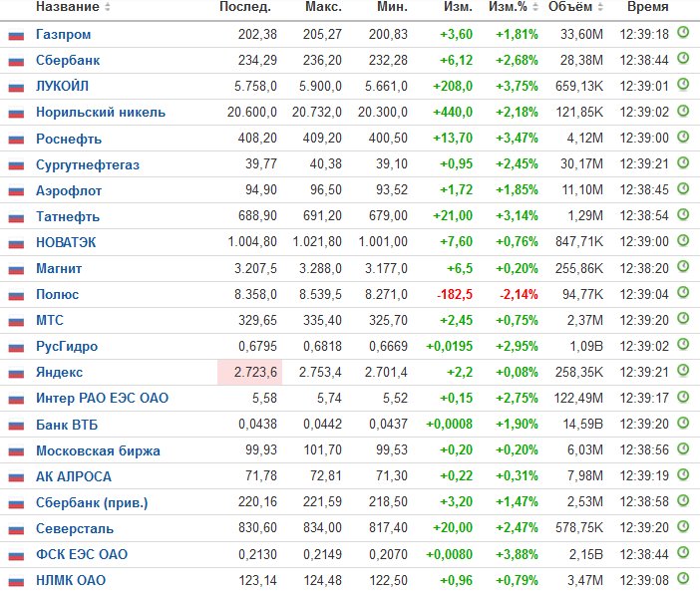Click the clock icon in the Магнит row
Viewport: 700px width, 592px height.
683,266
